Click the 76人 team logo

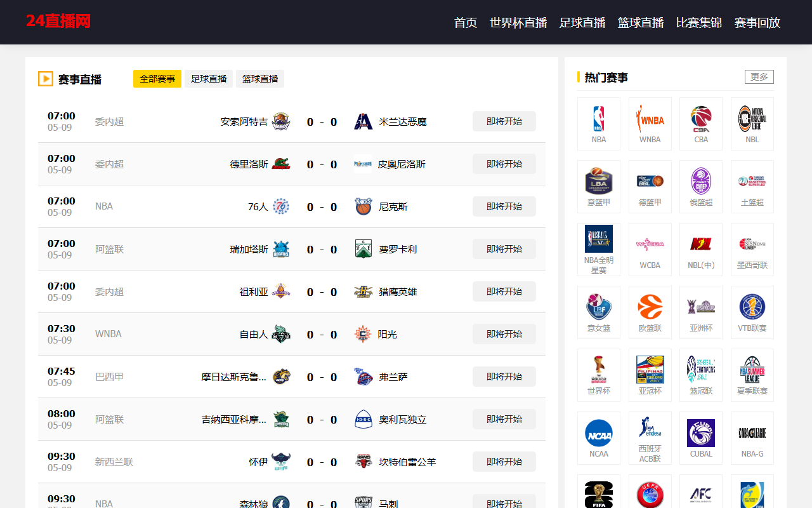pos(281,206)
